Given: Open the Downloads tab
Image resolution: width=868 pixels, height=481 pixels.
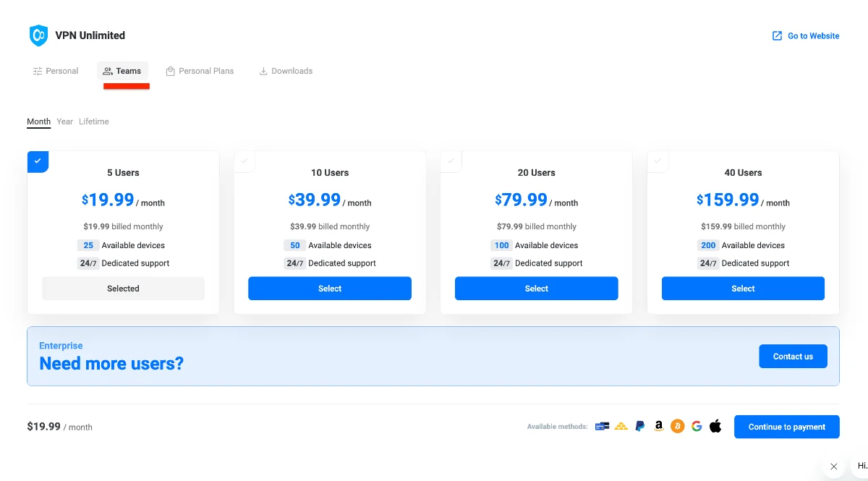Looking at the screenshot, I should pos(286,71).
